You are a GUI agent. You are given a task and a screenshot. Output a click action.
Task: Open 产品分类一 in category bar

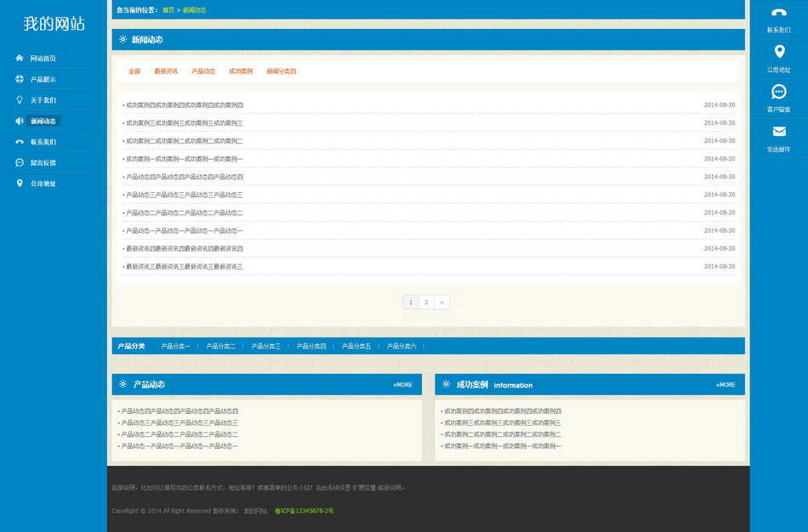click(175, 346)
